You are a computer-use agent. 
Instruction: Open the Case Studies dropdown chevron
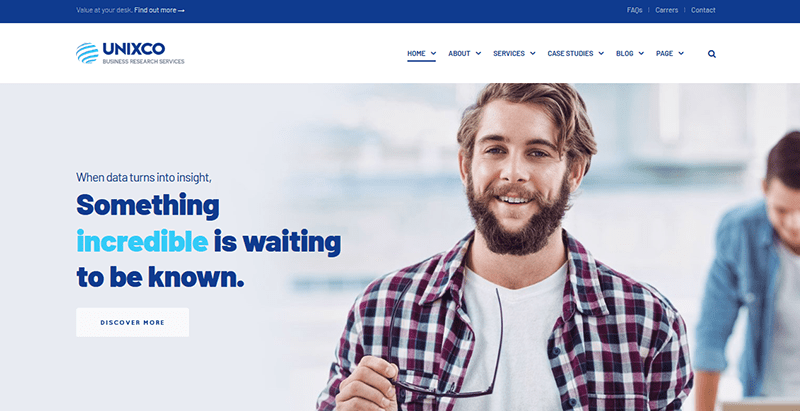pyautogui.click(x=601, y=53)
